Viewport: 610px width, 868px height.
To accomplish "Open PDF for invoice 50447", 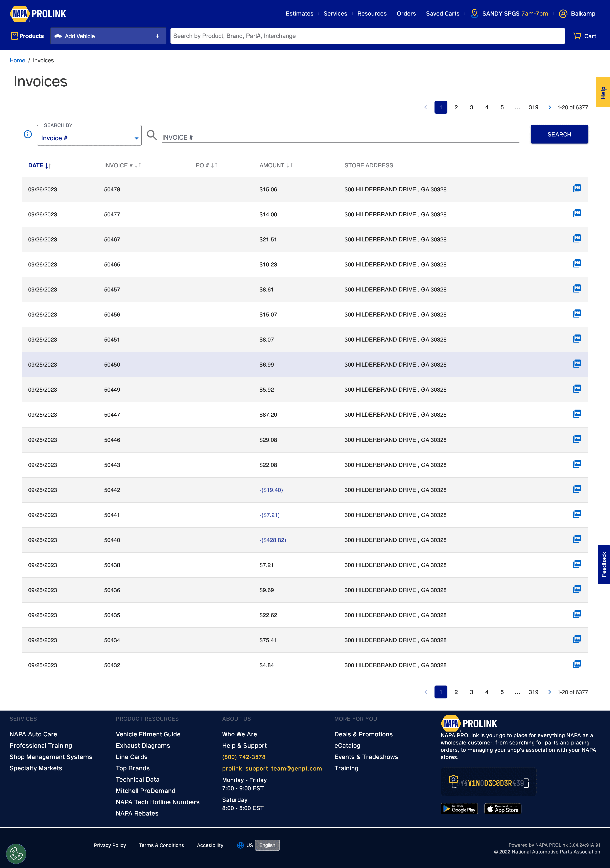I will coord(577,414).
